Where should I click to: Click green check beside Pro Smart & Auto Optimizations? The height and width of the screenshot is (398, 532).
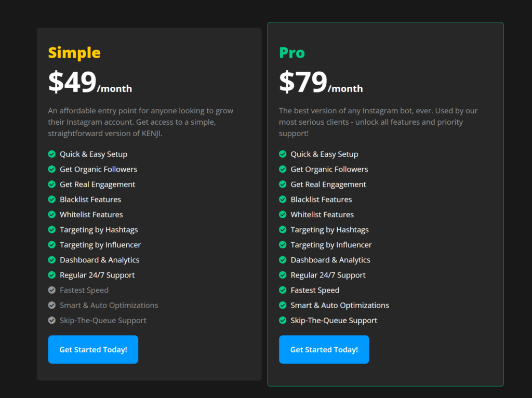[x=283, y=305]
